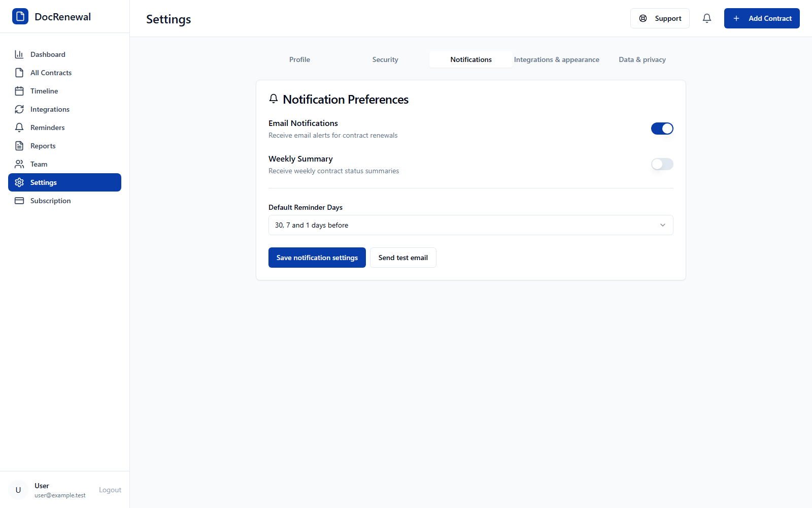Click the DocRenewal logo icon

(20, 16)
